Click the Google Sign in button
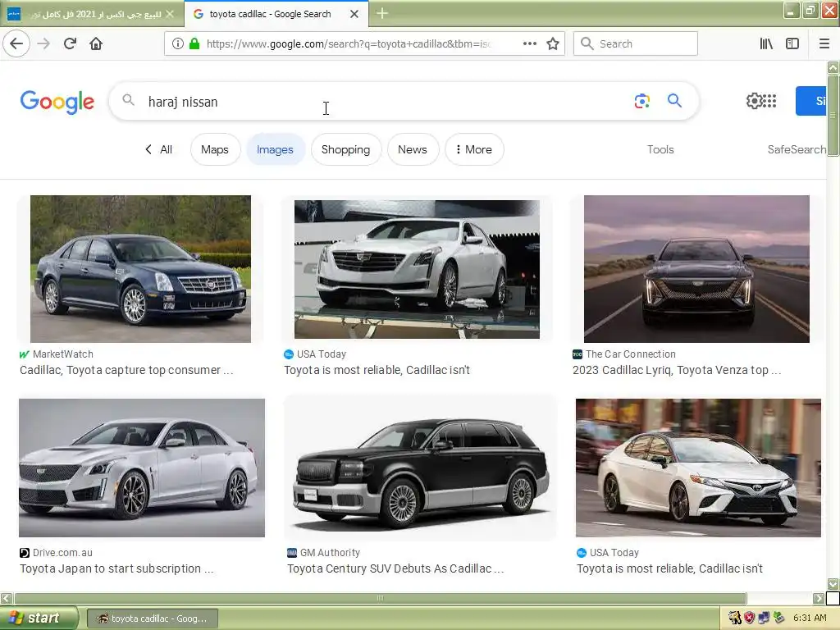 point(811,101)
